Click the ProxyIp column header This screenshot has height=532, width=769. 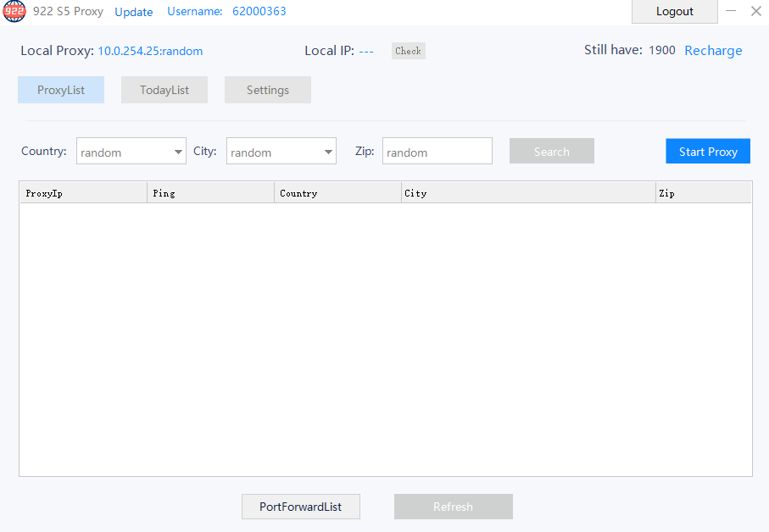point(83,193)
